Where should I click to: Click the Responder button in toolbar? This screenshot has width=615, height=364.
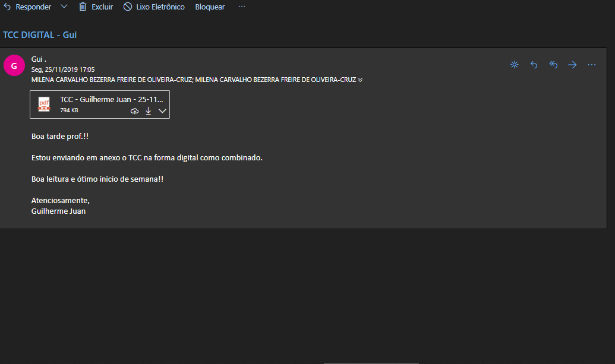[27, 7]
